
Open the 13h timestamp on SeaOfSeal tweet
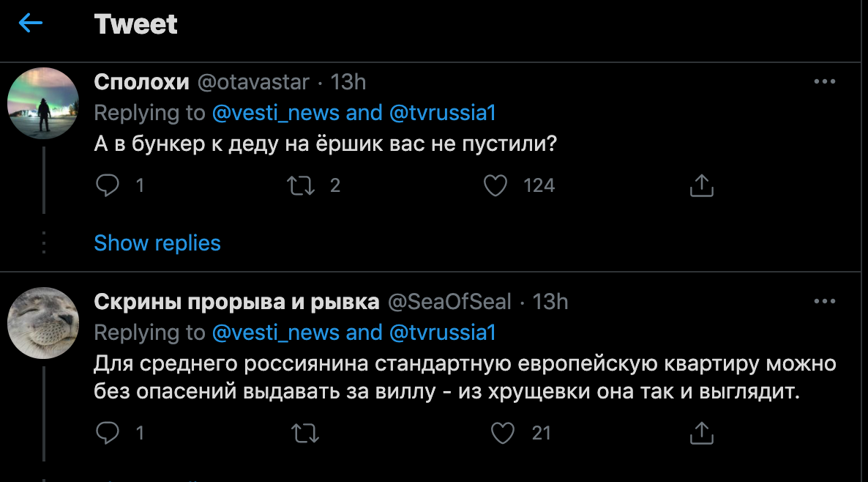(550, 301)
